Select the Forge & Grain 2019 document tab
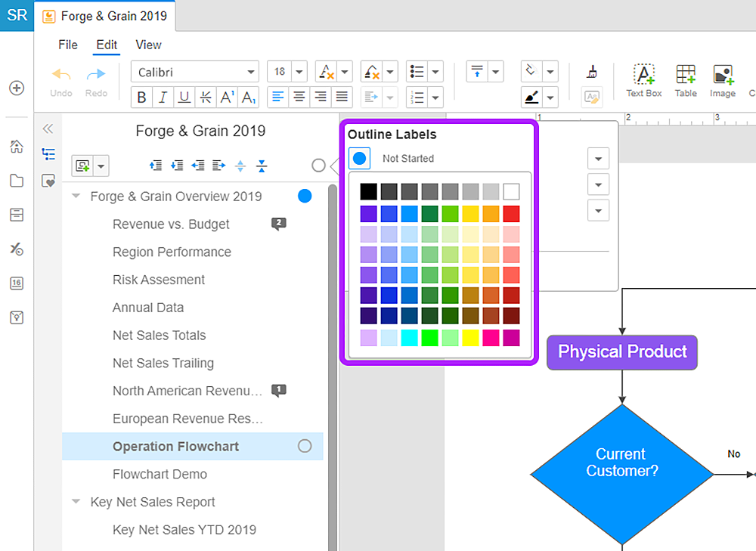This screenshot has height=551, width=756. [x=104, y=15]
